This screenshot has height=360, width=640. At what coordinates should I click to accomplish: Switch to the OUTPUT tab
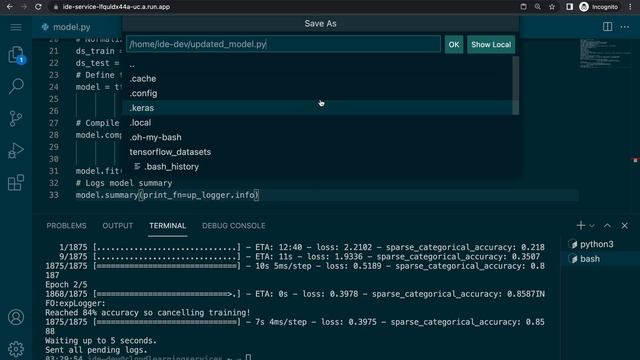tap(118, 226)
